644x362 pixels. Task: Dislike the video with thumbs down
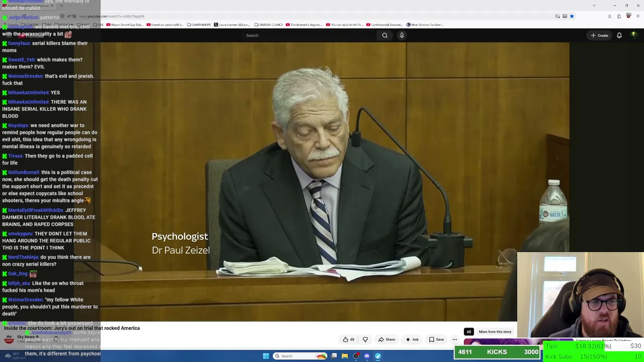(x=365, y=339)
